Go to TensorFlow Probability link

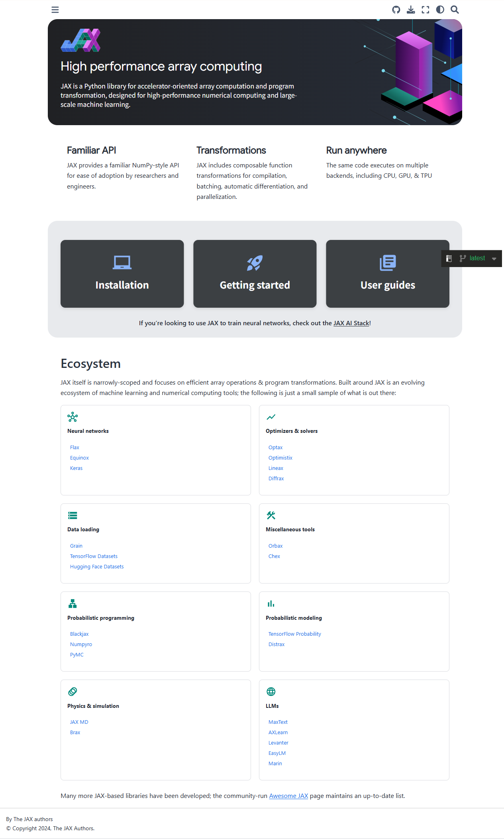click(294, 634)
